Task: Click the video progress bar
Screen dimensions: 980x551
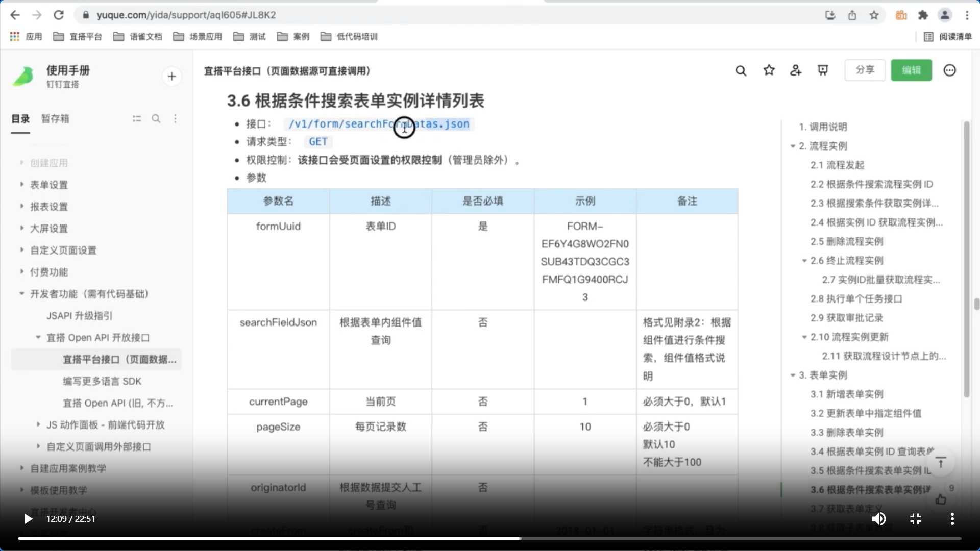Action: click(490, 538)
